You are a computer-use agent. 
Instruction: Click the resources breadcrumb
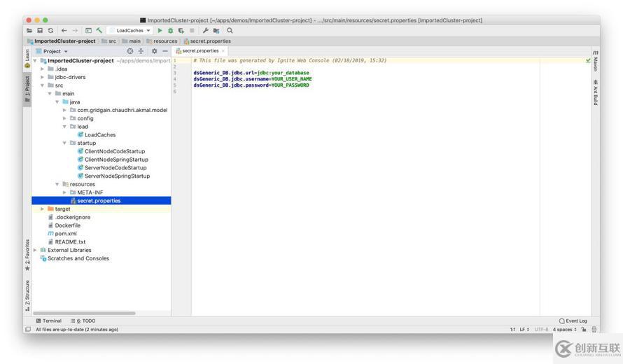pos(162,41)
